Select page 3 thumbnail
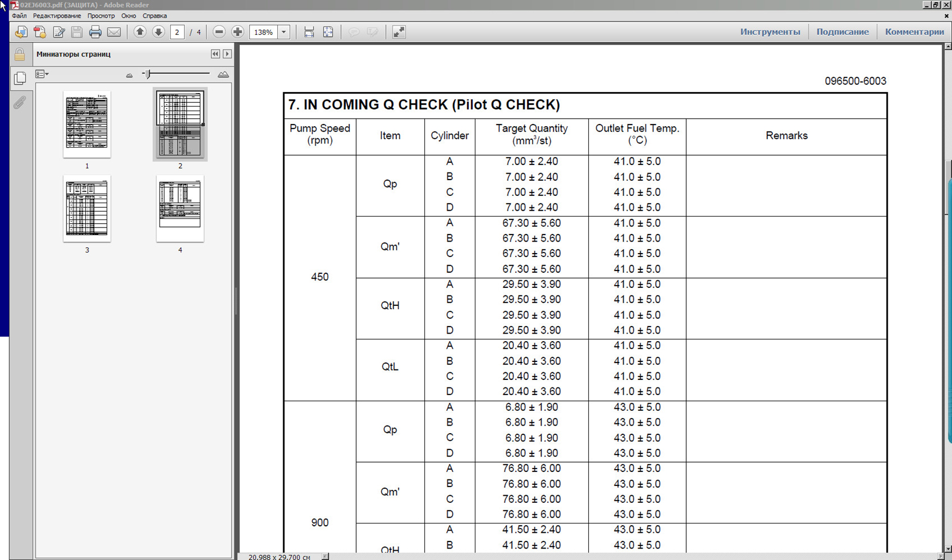The width and height of the screenshot is (952, 560). pyautogui.click(x=87, y=209)
